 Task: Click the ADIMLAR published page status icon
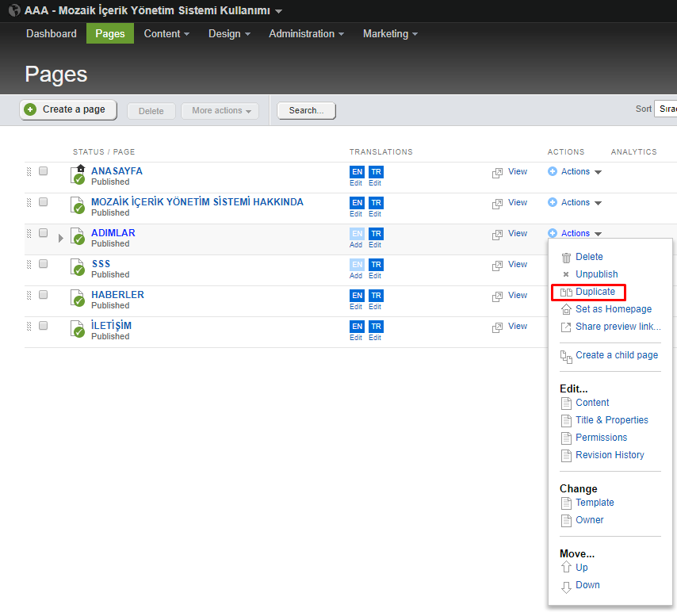coord(78,236)
